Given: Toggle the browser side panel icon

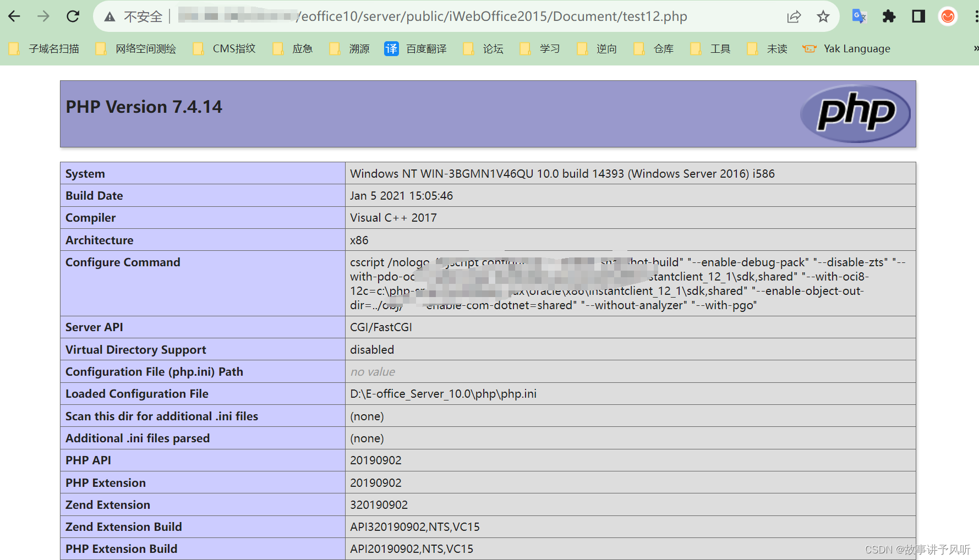Looking at the screenshot, I should point(918,17).
